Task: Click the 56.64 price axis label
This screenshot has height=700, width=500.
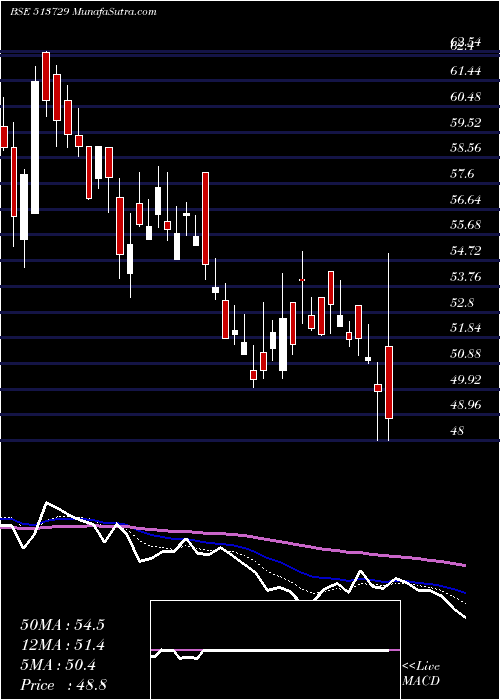Action: (x=466, y=200)
